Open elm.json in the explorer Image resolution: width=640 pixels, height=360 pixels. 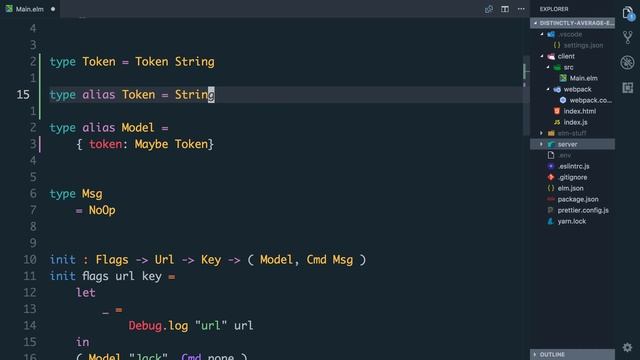(x=570, y=189)
